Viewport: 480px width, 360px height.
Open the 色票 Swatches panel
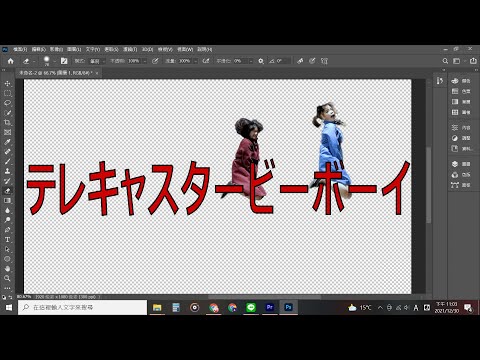click(x=461, y=91)
